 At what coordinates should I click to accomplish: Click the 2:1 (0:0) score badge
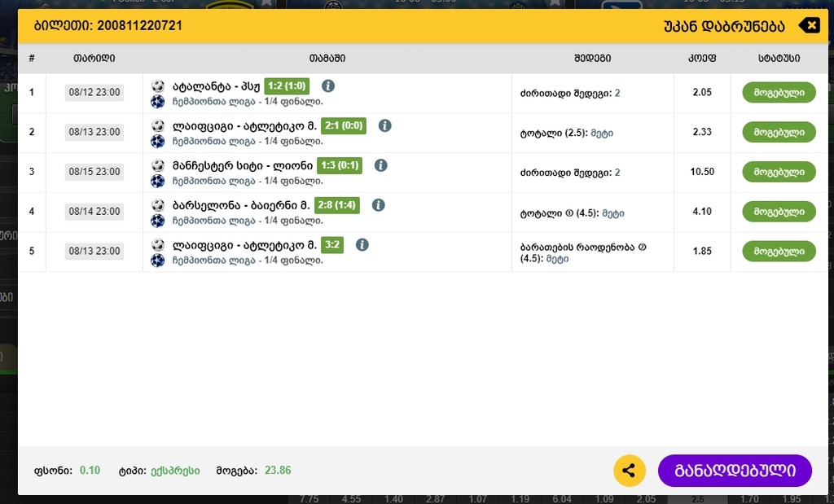tap(344, 126)
